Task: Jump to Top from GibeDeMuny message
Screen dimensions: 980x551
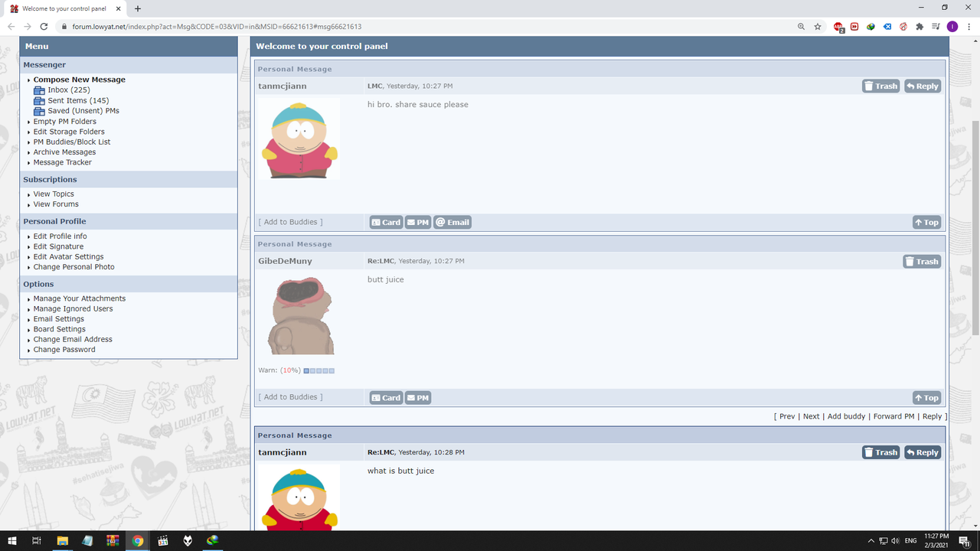Action: (926, 398)
